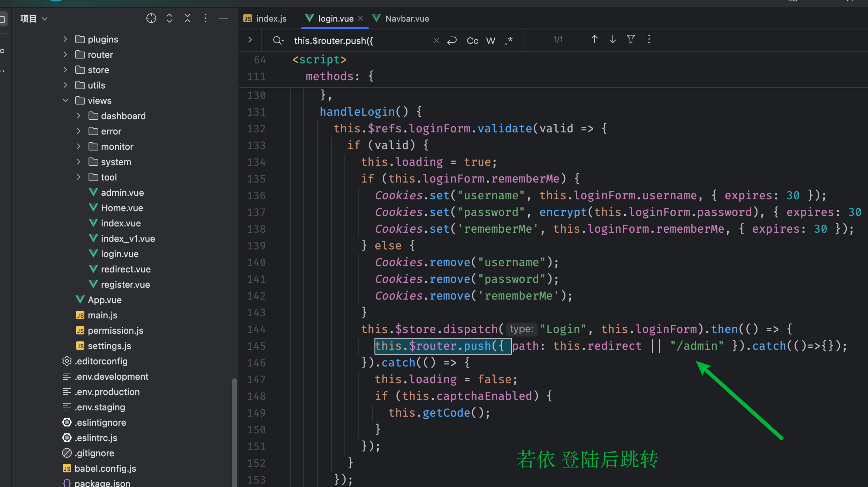This screenshot has width=868, height=487.
Task: Expand the store folder
Action: [x=65, y=70]
